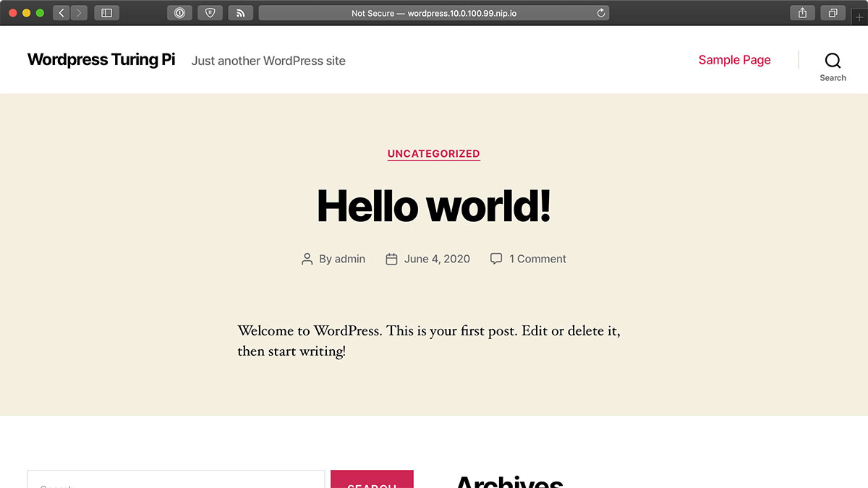The width and height of the screenshot is (868, 488).
Task: Open the RSS feed extension icon
Action: (240, 13)
